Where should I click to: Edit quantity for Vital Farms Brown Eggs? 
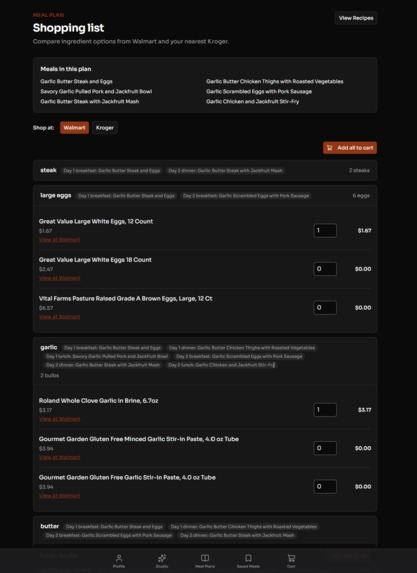tap(325, 307)
